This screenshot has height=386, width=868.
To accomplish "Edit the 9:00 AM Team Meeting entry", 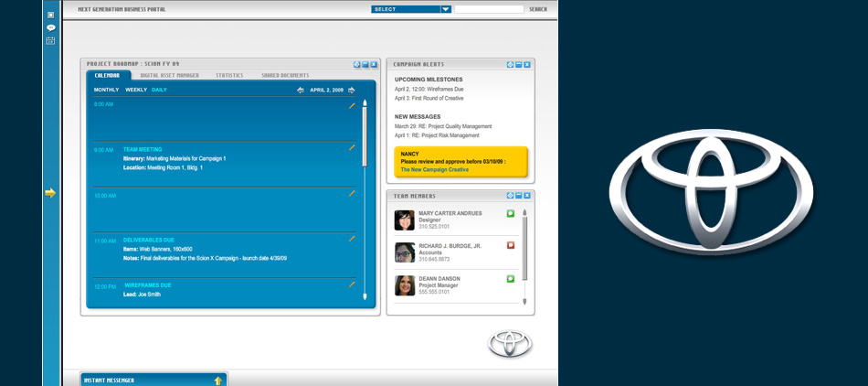I will pos(352,147).
